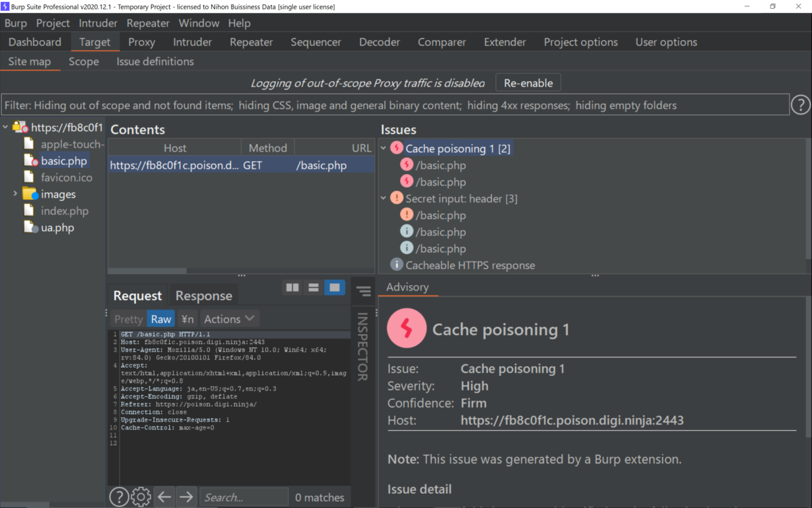Click the Filter settings bar
The height and width of the screenshot is (508, 812).
click(395, 105)
